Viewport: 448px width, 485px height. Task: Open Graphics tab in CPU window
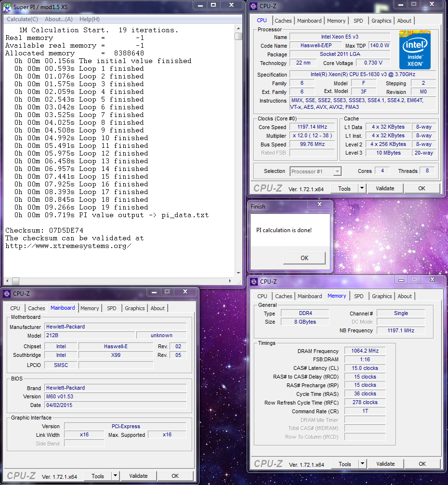(381, 21)
